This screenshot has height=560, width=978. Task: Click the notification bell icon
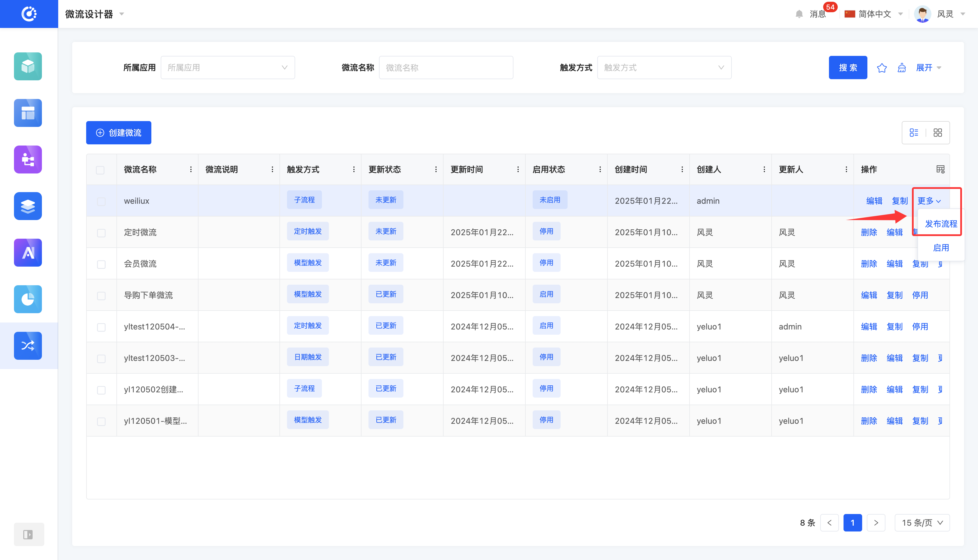click(799, 14)
